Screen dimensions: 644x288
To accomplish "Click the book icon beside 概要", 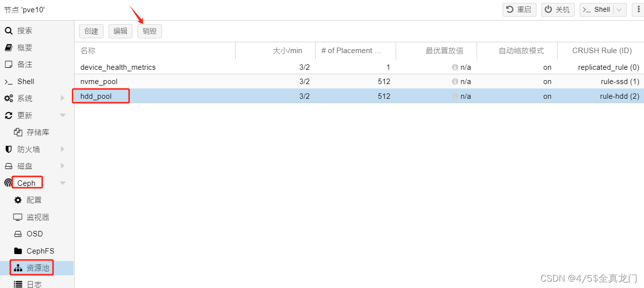I will [8, 48].
